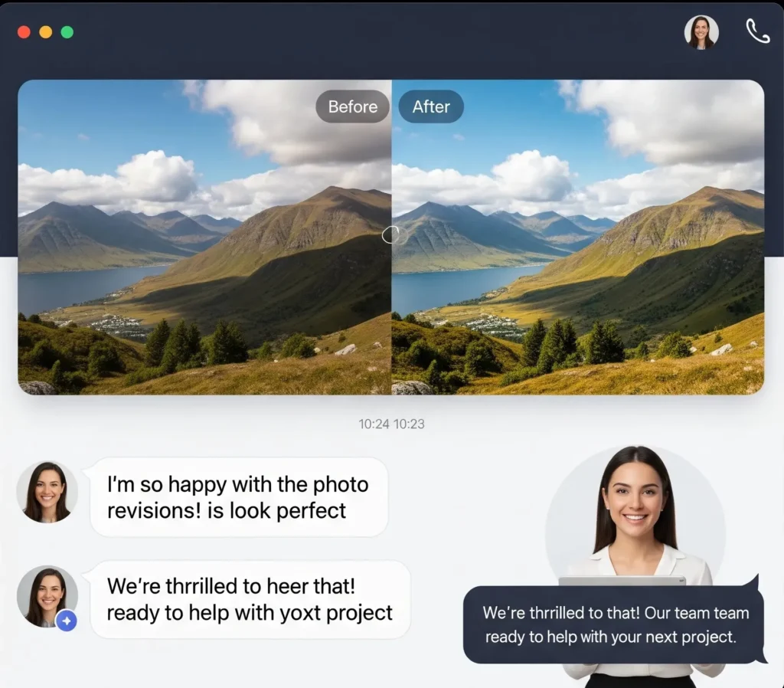This screenshot has height=688, width=784.
Task: Click the green maximize window button
Action: click(67, 32)
